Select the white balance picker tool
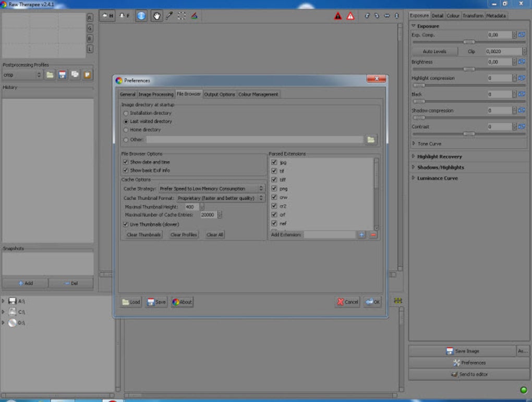The image size is (532, 402). click(x=169, y=16)
